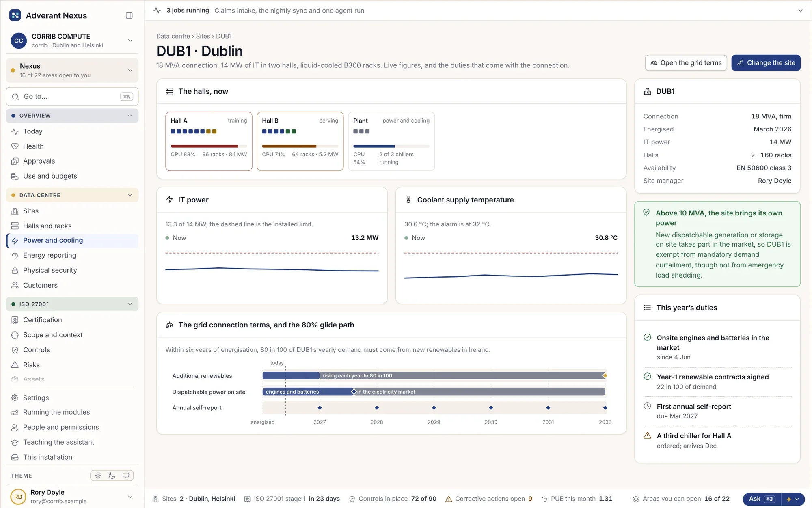The image size is (812, 508).
Task: Click the building icon in the DUB1 card
Action: pyautogui.click(x=648, y=92)
